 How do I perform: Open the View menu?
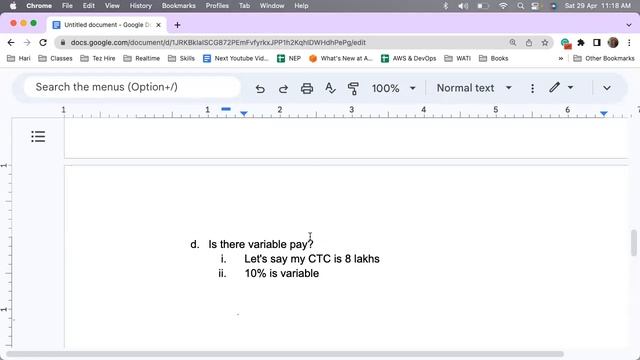click(112, 6)
